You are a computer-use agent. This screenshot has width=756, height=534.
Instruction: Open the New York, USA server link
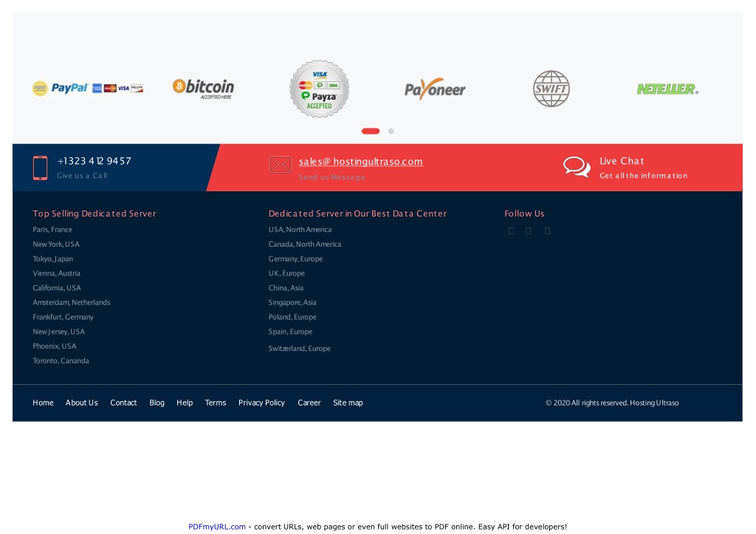click(x=56, y=244)
